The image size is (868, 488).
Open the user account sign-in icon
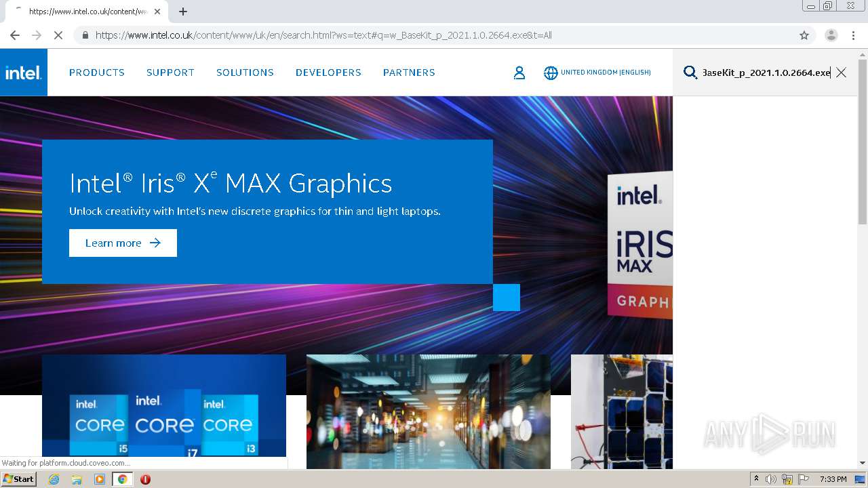(519, 73)
